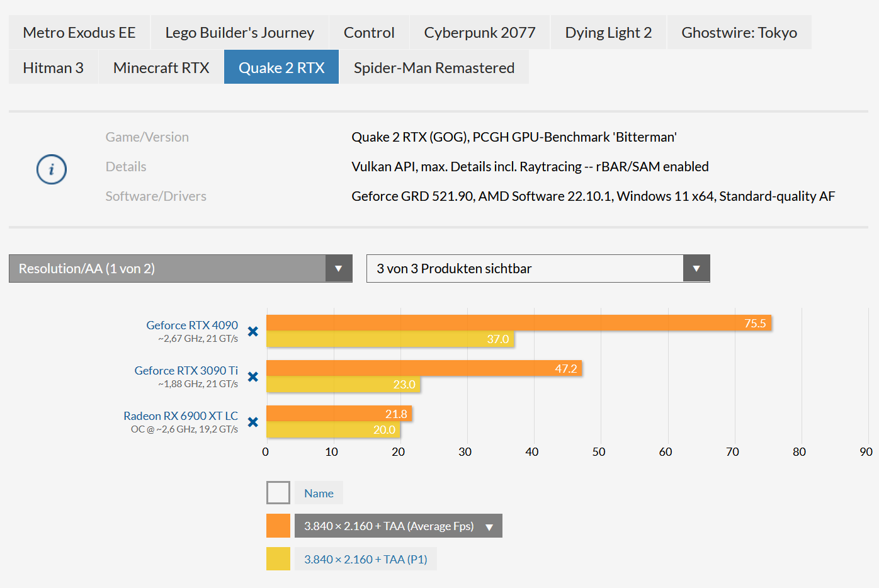Image resolution: width=879 pixels, height=588 pixels.
Task: Click the orange 75.5 bar of RTX 4090
Action: click(x=519, y=323)
